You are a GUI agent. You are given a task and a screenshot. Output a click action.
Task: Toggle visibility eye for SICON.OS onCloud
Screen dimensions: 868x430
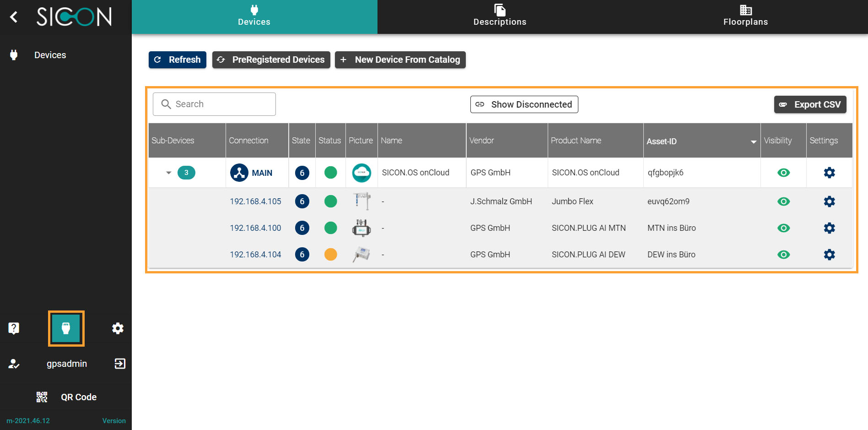coord(783,173)
